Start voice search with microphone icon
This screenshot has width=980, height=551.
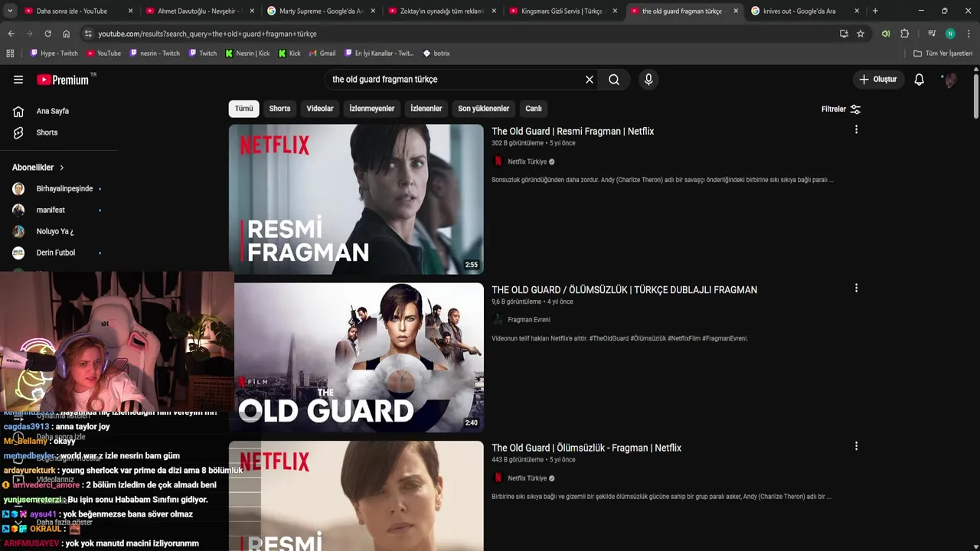pos(648,80)
